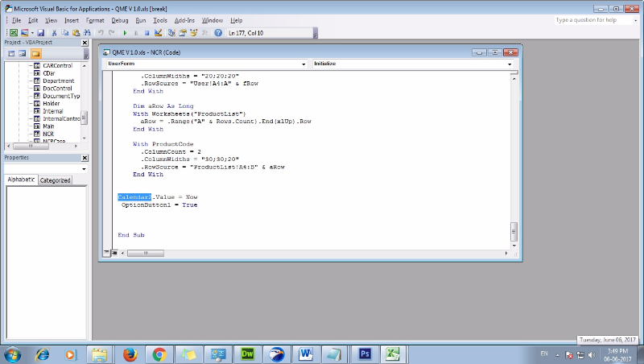This screenshot has width=644, height=364.
Task: Click the Save icon in toolbar
Action: pos(40,32)
